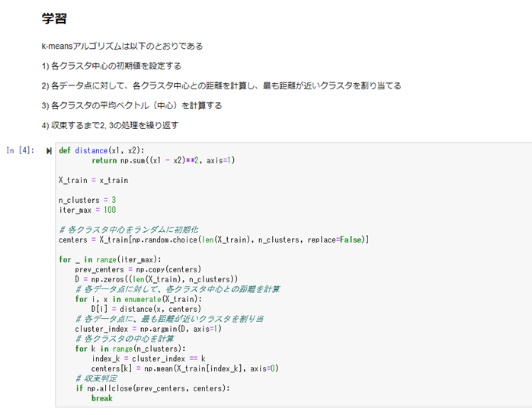Click the 'return np.sum' code line
The width and height of the screenshot is (532, 415).
[163, 160]
